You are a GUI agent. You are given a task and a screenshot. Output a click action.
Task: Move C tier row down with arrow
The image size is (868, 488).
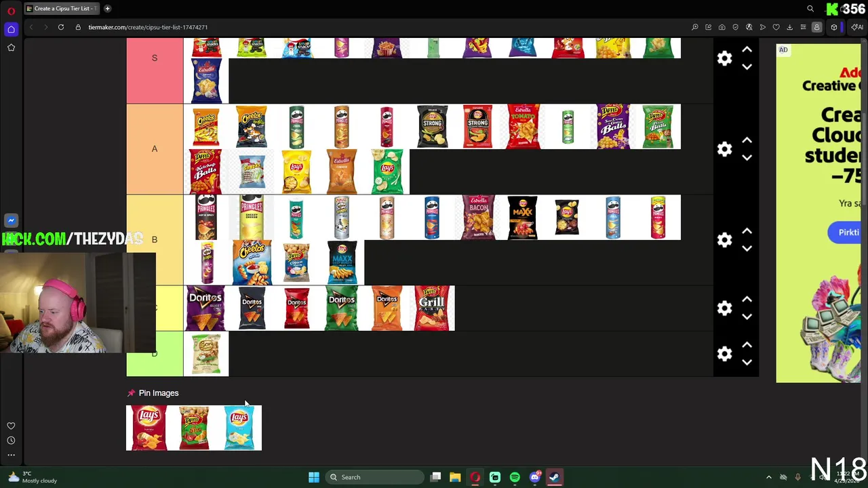[x=747, y=317]
